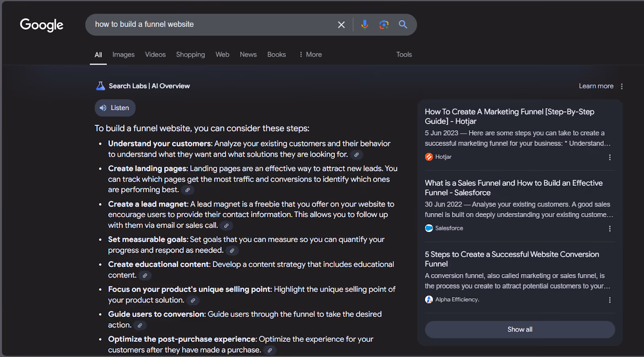This screenshot has height=357, width=644.
Task: Click 'Focus on your product's unique selling point'
Action: pos(190,289)
